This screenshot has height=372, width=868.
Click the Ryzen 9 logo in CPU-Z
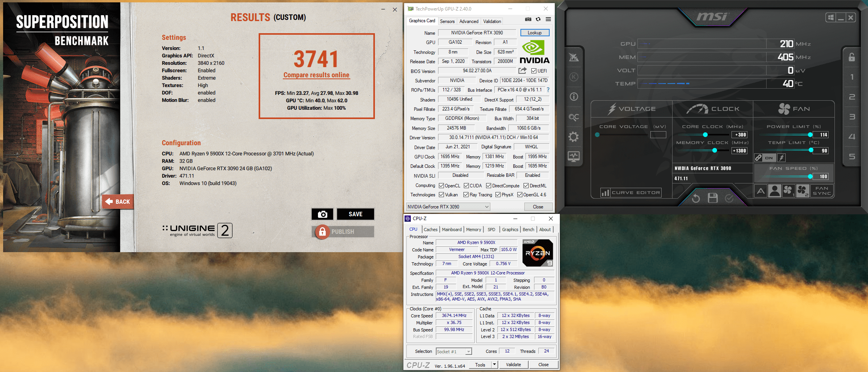[x=538, y=253]
